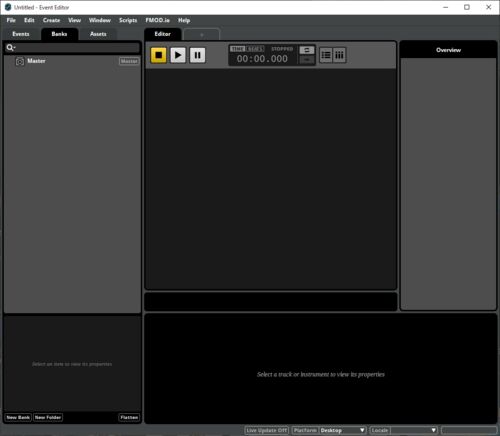Open the Scripts menu
The image size is (500, 436).
128,20
